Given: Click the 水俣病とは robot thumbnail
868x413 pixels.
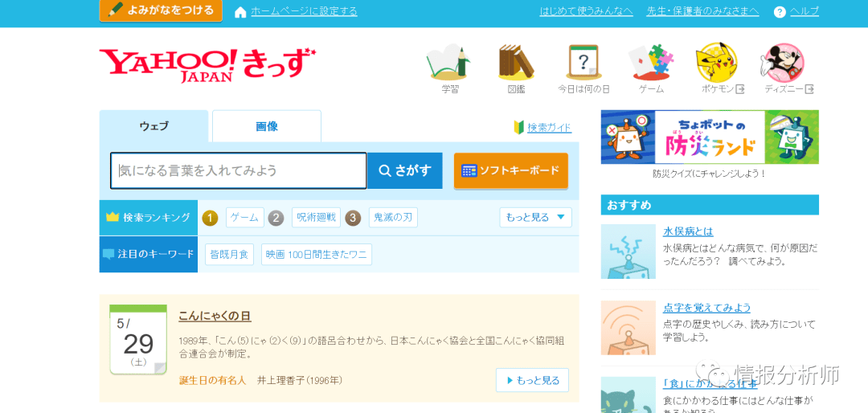Looking at the screenshot, I should [x=628, y=251].
